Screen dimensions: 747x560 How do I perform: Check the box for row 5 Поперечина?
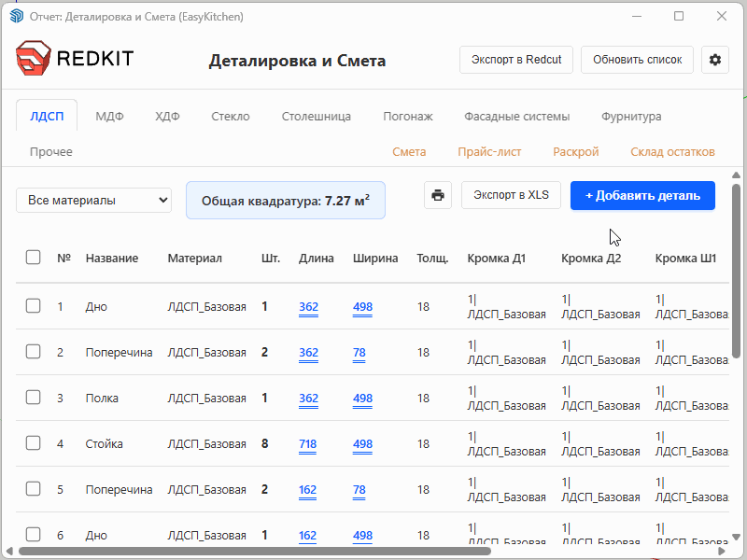tap(33, 488)
